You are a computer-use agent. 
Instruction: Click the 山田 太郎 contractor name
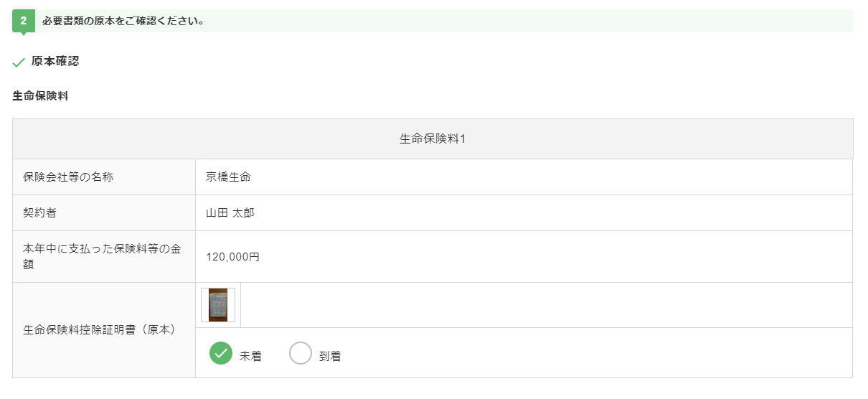click(x=230, y=213)
